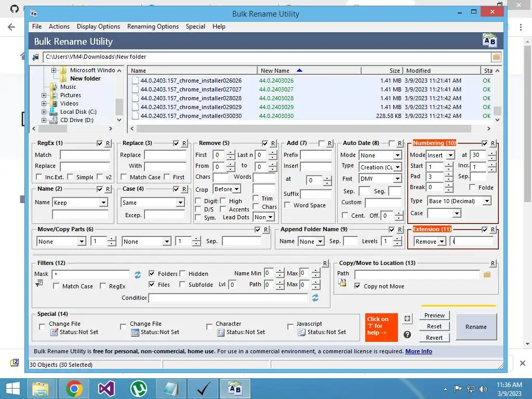Open the Help menu
The width and height of the screenshot is (532, 399).
coord(219,26)
